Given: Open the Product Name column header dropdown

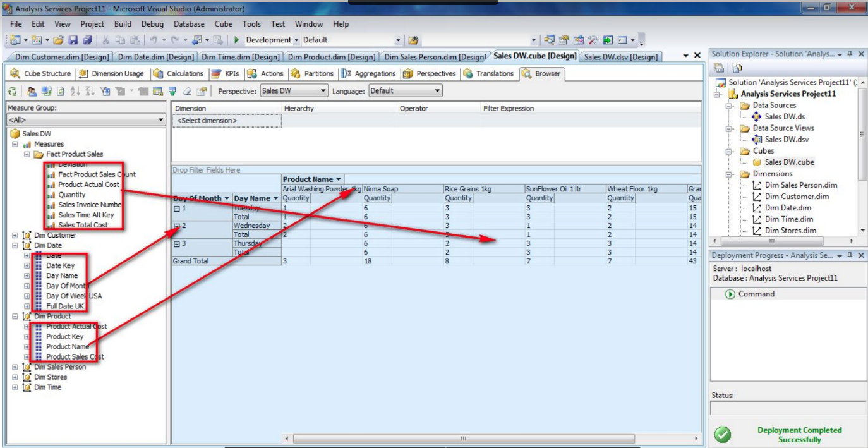Looking at the screenshot, I should [339, 179].
